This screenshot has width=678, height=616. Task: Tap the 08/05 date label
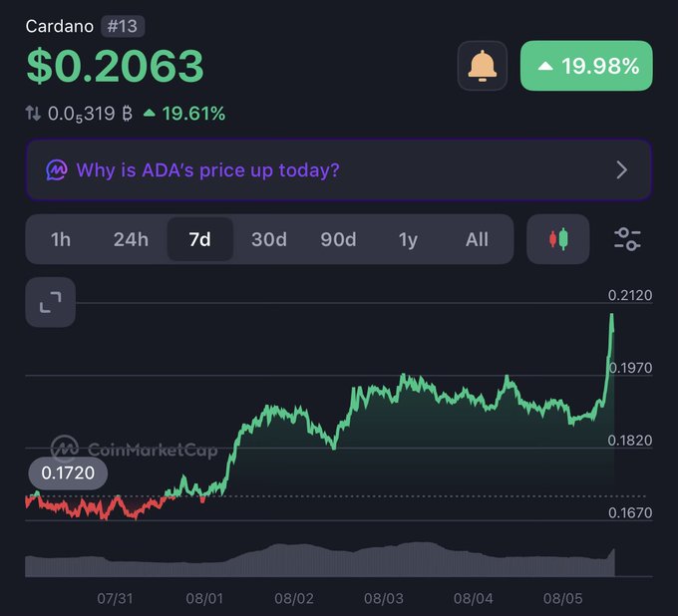tap(563, 599)
